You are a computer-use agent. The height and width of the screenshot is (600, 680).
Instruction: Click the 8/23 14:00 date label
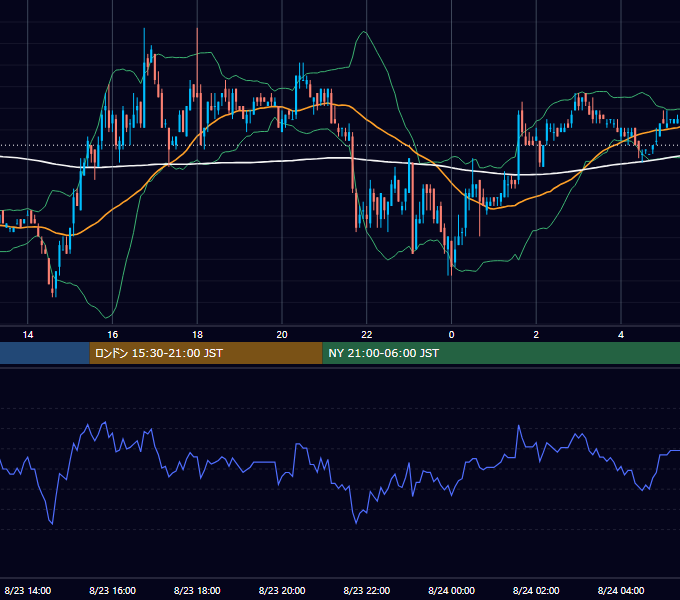pyautogui.click(x=28, y=590)
